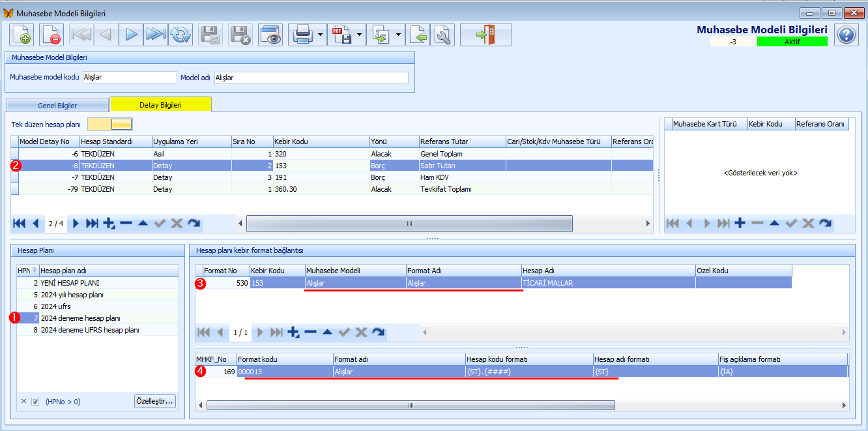Click the Model adı input field

(x=311, y=78)
